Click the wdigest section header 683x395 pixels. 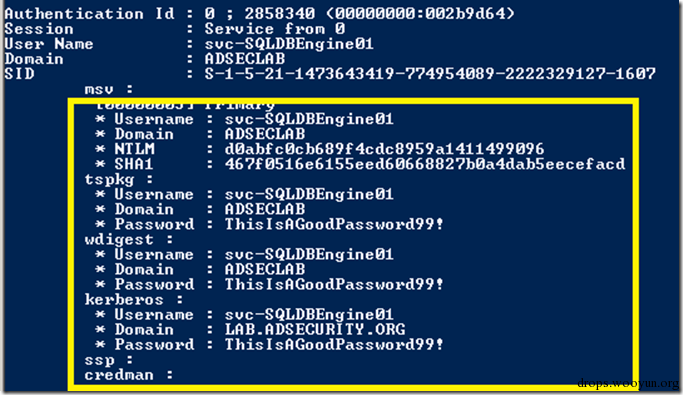pyautogui.click(x=128, y=240)
